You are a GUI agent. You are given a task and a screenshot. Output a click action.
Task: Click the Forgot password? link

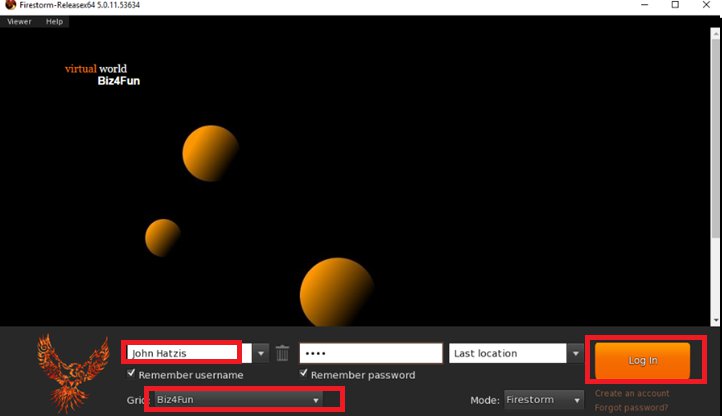click(631, 407)
